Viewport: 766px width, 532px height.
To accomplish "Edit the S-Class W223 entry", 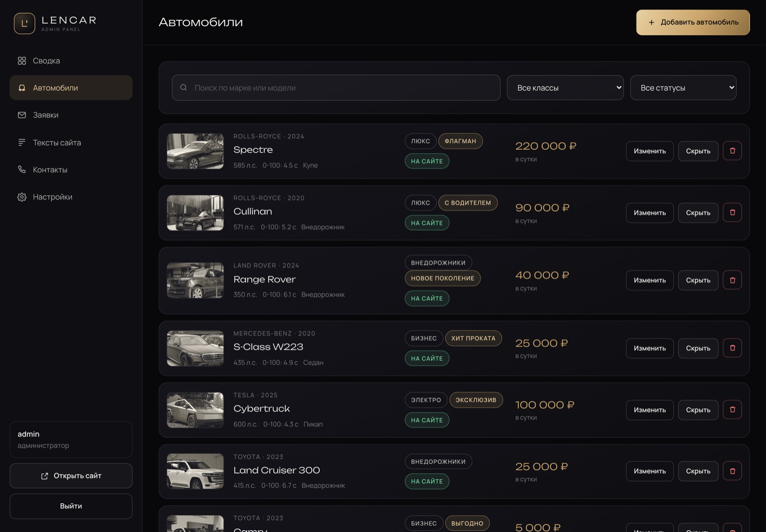I will tap(650, 348).
